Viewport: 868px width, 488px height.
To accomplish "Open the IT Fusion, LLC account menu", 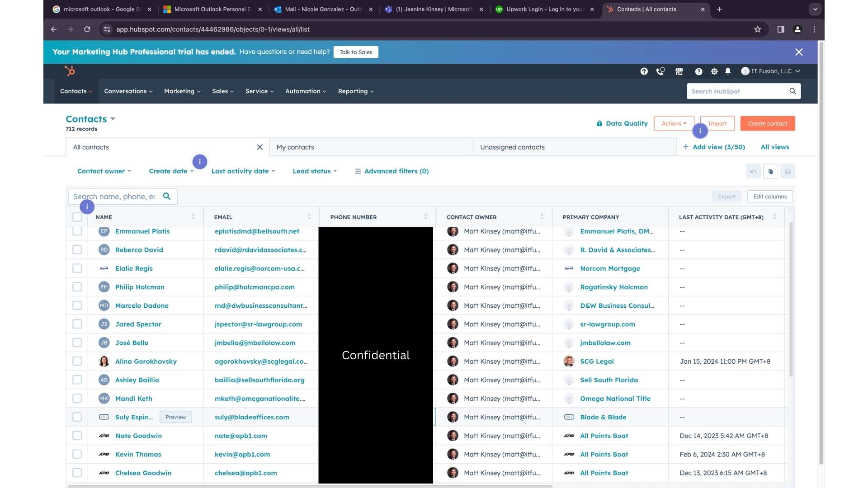I will coord(771,71).
